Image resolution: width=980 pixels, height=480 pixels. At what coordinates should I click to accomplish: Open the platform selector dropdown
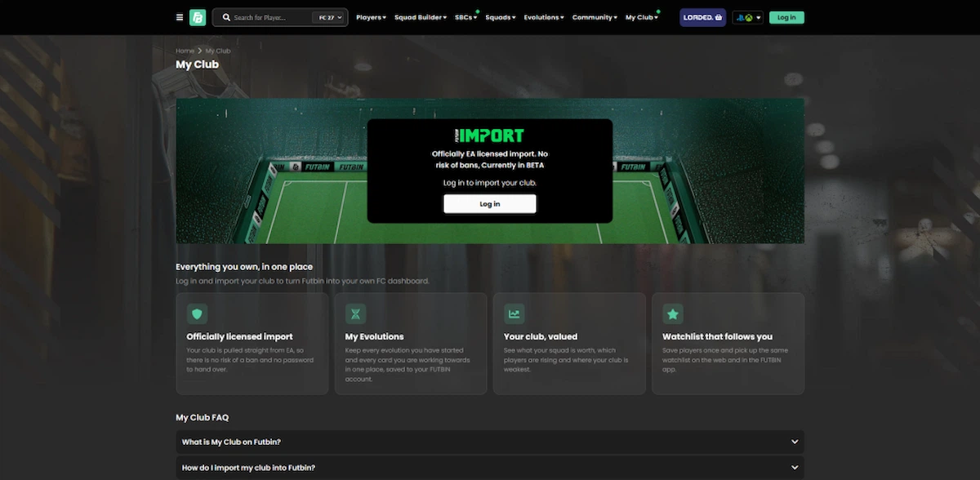(x=747, y=17)
